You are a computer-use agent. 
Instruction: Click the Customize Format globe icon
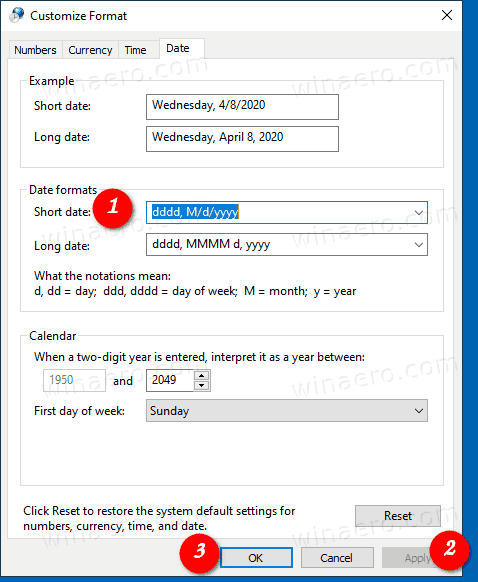[17, 15]
